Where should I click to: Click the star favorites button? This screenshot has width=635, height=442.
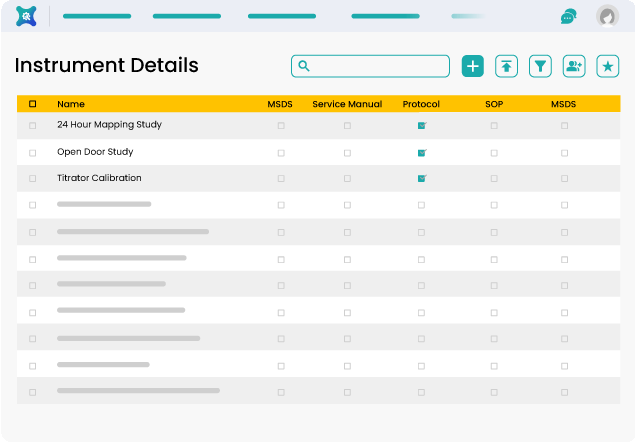607,66
